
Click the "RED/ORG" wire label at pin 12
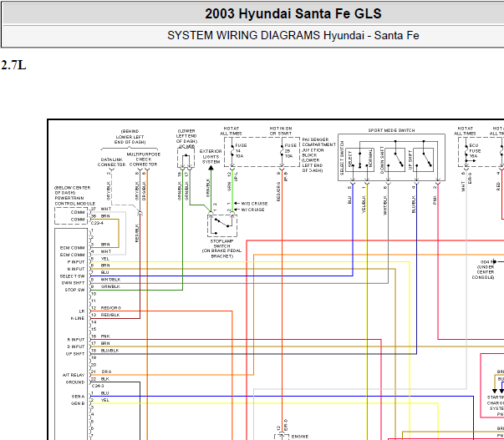pos(111,308)
